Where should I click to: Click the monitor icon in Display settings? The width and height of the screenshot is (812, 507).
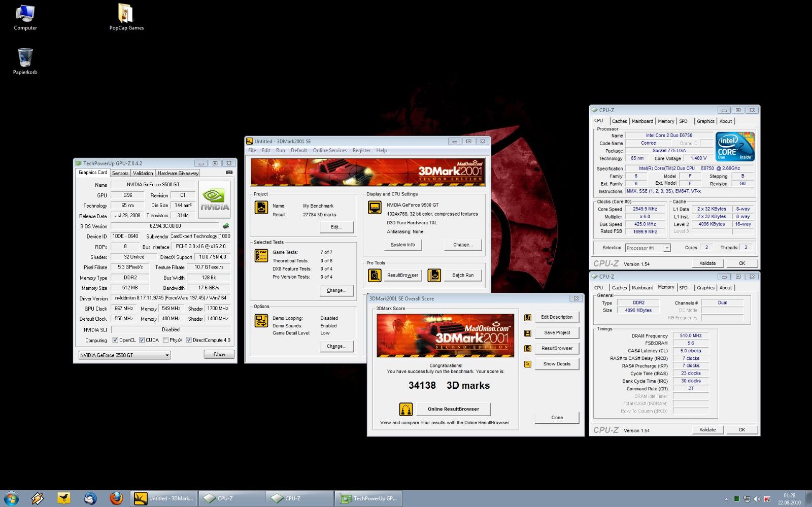[x=375, y=208]
